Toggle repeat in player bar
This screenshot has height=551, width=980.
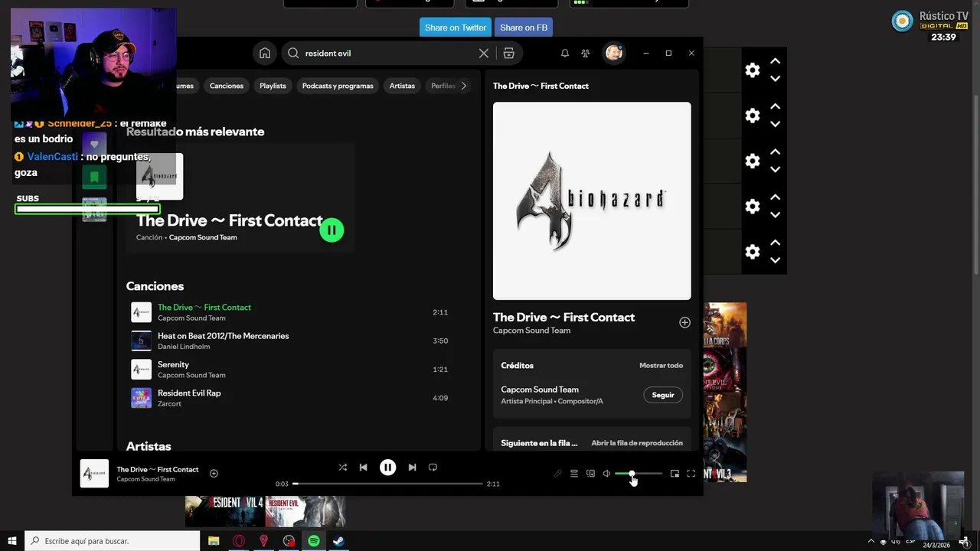tap(433, 468)
